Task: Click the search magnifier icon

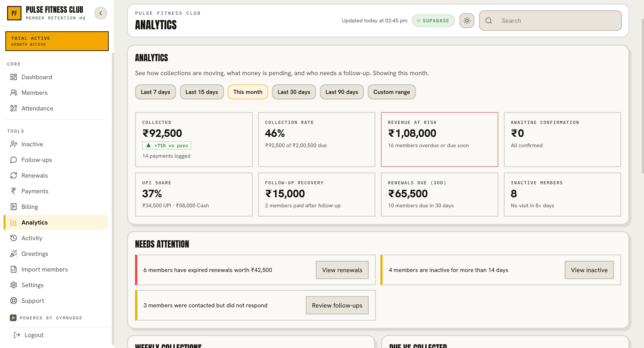Action: (x=489, y=21)
